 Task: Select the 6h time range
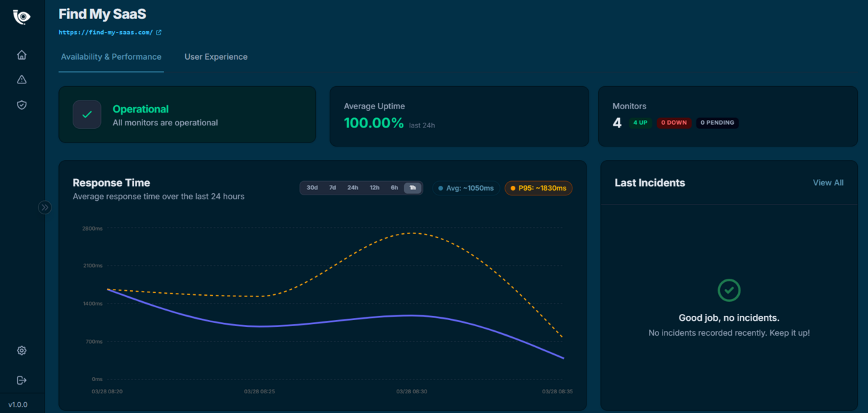(x=394, y=188)
